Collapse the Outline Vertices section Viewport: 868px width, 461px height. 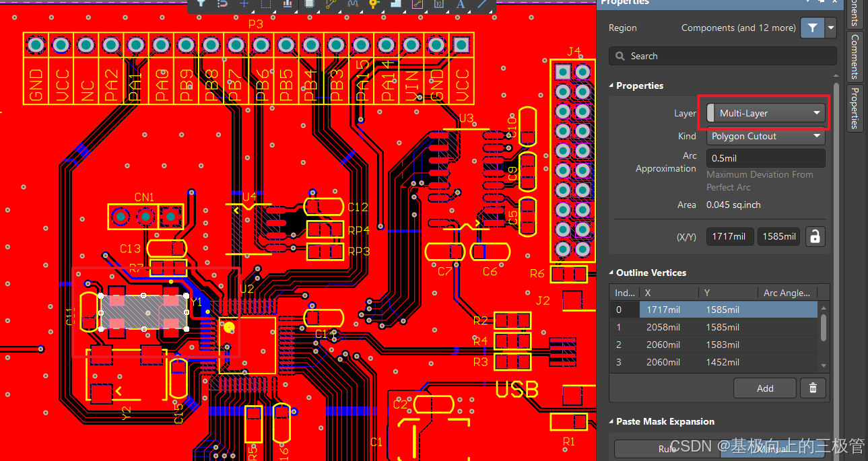tap(648, 273)
